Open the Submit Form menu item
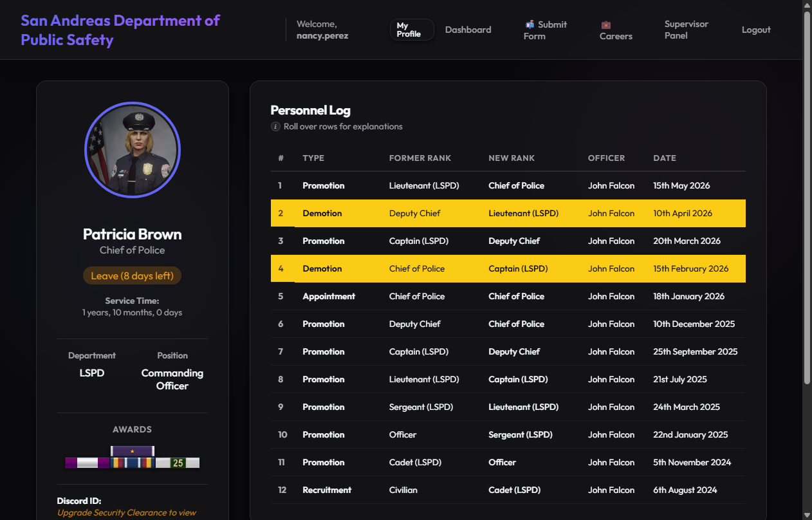 point(546,30)
